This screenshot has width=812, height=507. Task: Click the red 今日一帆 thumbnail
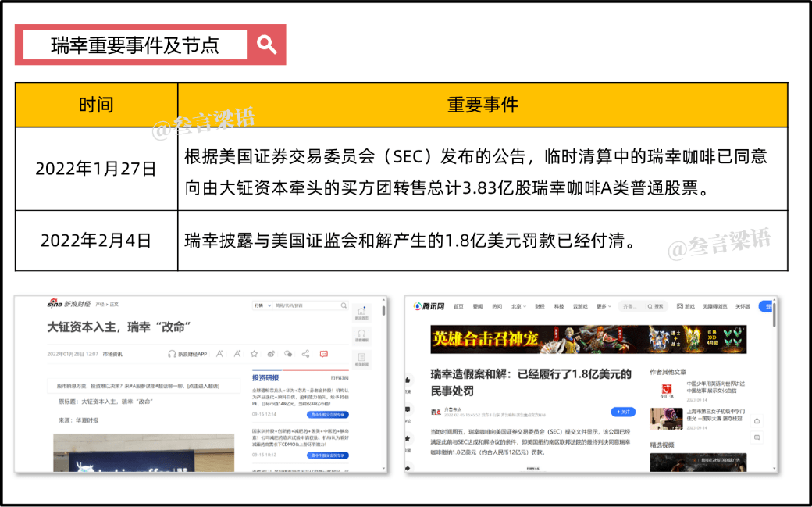pyautogui.click(x=667, y=391)
